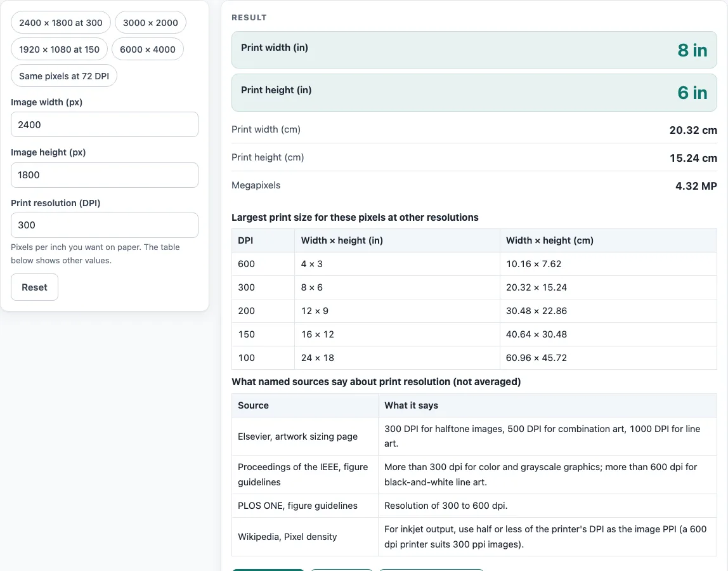Apply the "2400 × 1800 at 300" preset
This screenshot has height=571, width=728.
click(x=60, y=23)
